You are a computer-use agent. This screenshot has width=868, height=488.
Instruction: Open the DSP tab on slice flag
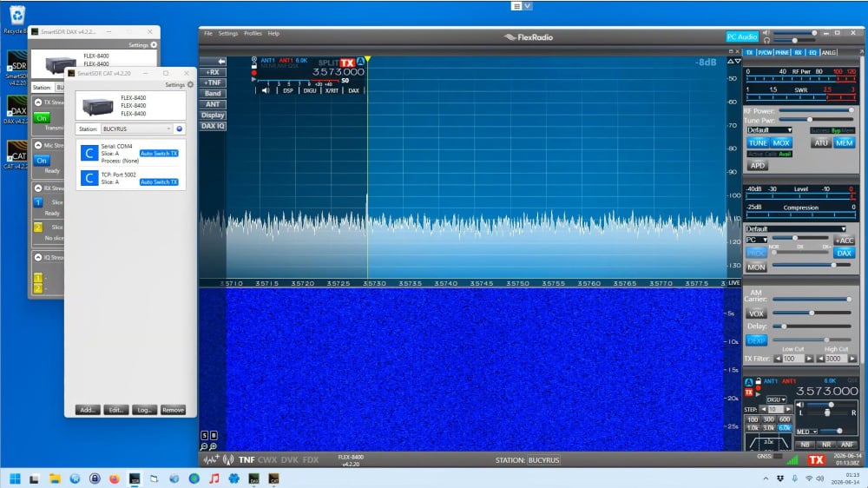click(x=288, y=90)
